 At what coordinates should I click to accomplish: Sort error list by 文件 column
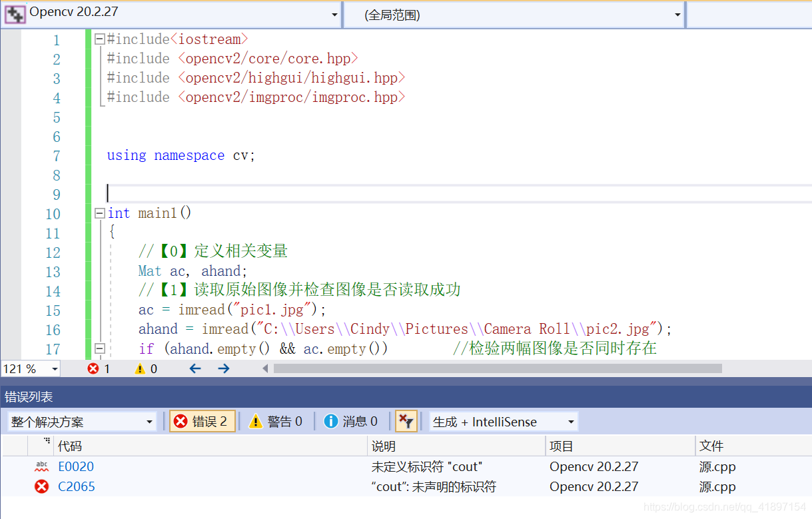(753, 446)
